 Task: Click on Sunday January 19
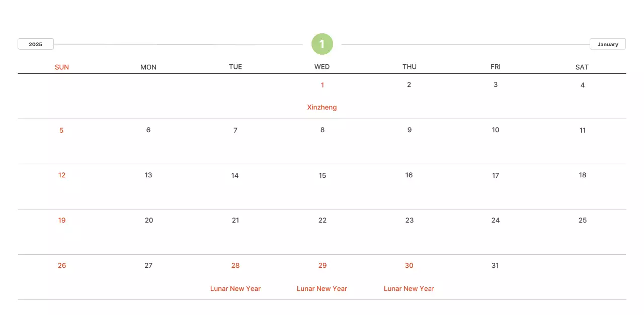point(62,220)
